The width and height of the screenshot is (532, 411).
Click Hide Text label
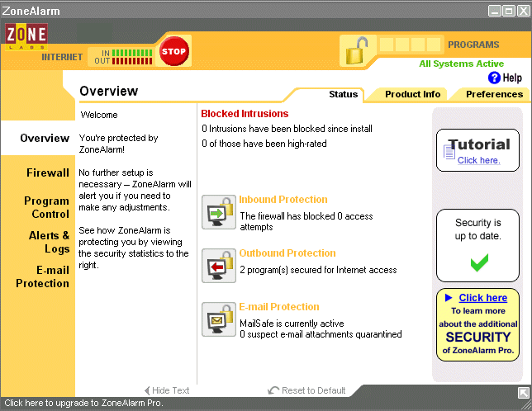pos(171,390)
